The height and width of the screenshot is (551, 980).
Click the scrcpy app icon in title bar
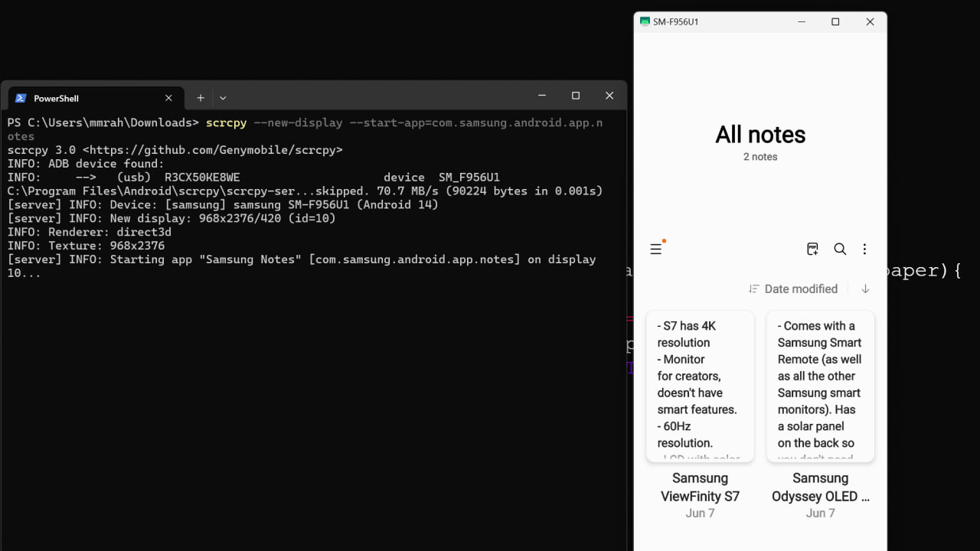coord(645,22)
